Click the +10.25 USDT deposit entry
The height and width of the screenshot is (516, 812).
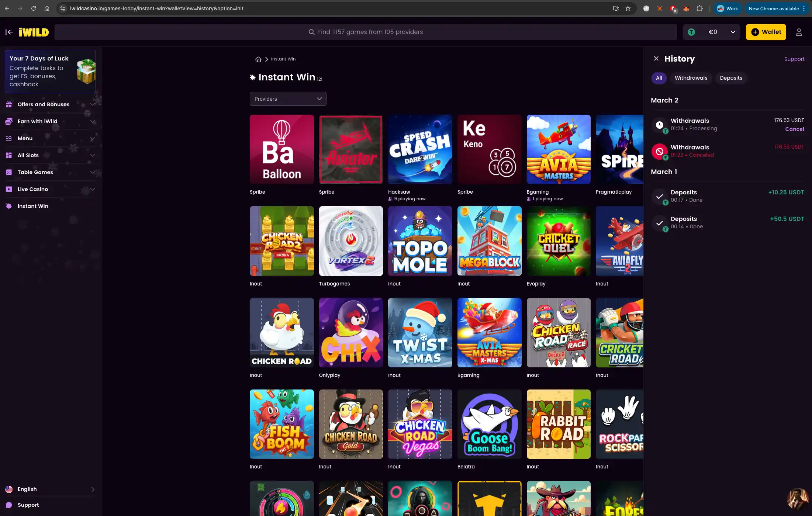coord(728,196)
